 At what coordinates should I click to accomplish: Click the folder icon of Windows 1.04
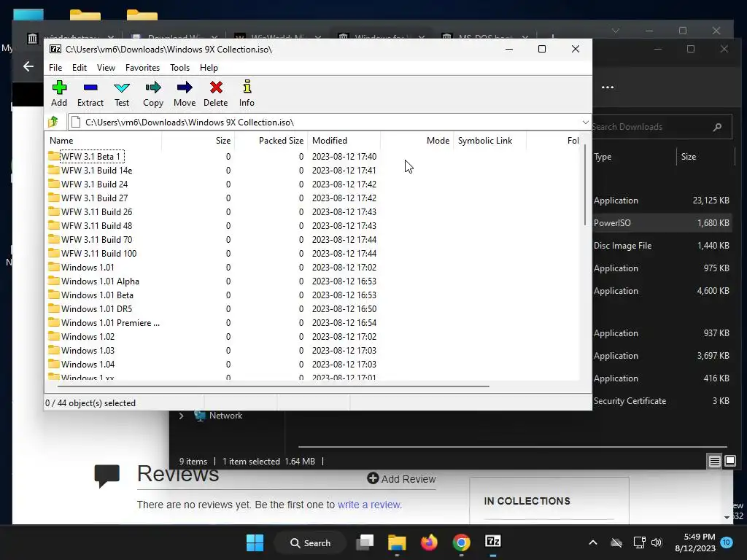[x=54, y=363]
